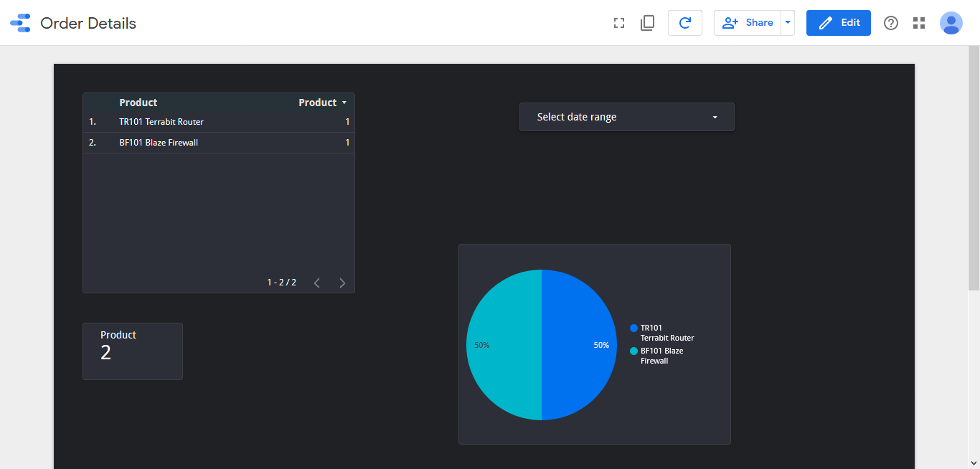Expand the Share options dropdown arrow
Image resolution: width=980 pixels, height=469 pixels.
click(788, 23)
